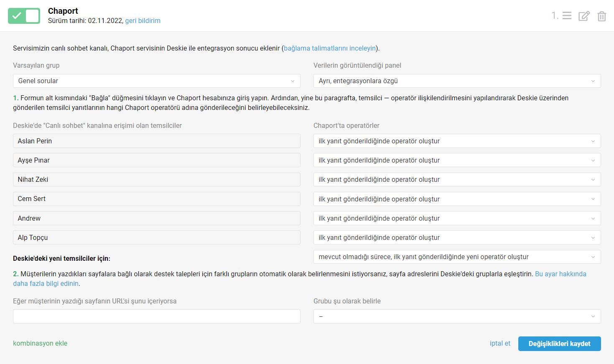Open Grubu şu olarak belirle dropdown
Viewport: 614px width, 364px height.
pos(457,316)
